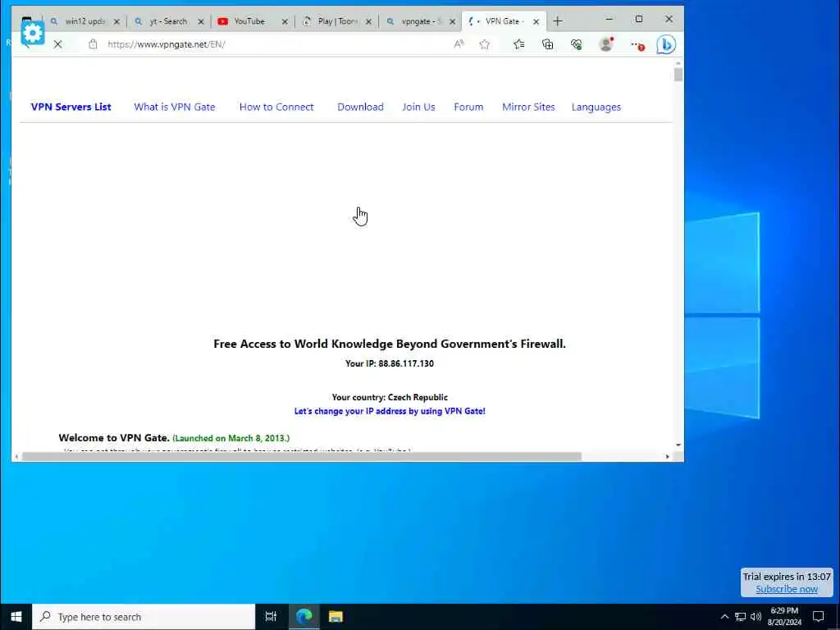Click vertical scrollbar down arrow

click(x=678, y=445)
